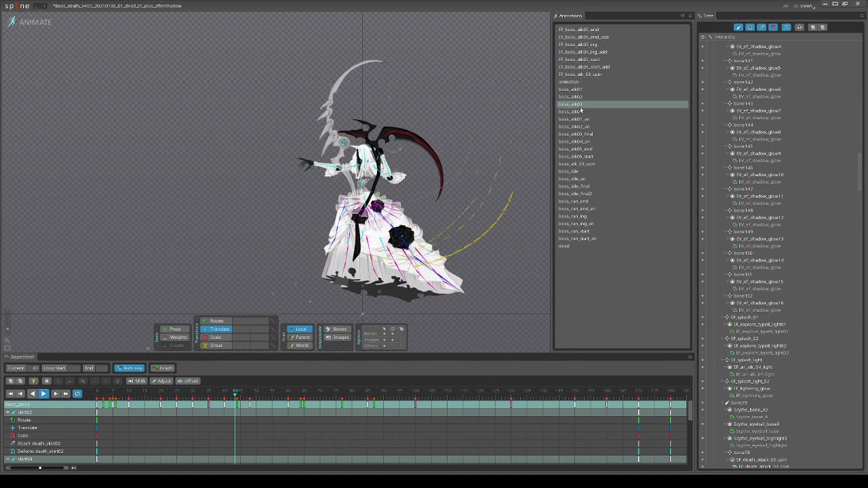This screenshot has height=488, width=868.
Task: Toggle animation loop playback
Action: click(x=77, y=394)
